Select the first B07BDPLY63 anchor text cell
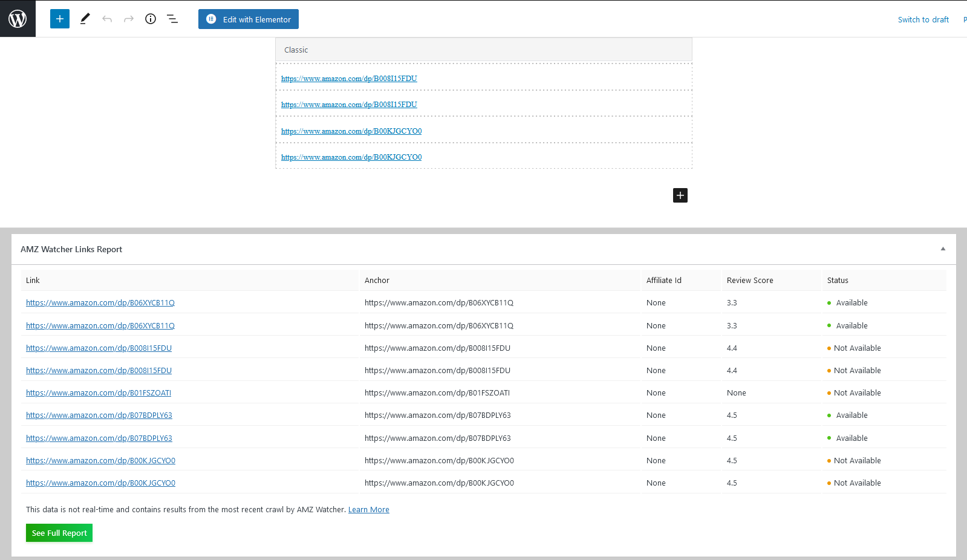The width and height of the screenshot is (967, 560). [x=438, y=415]
